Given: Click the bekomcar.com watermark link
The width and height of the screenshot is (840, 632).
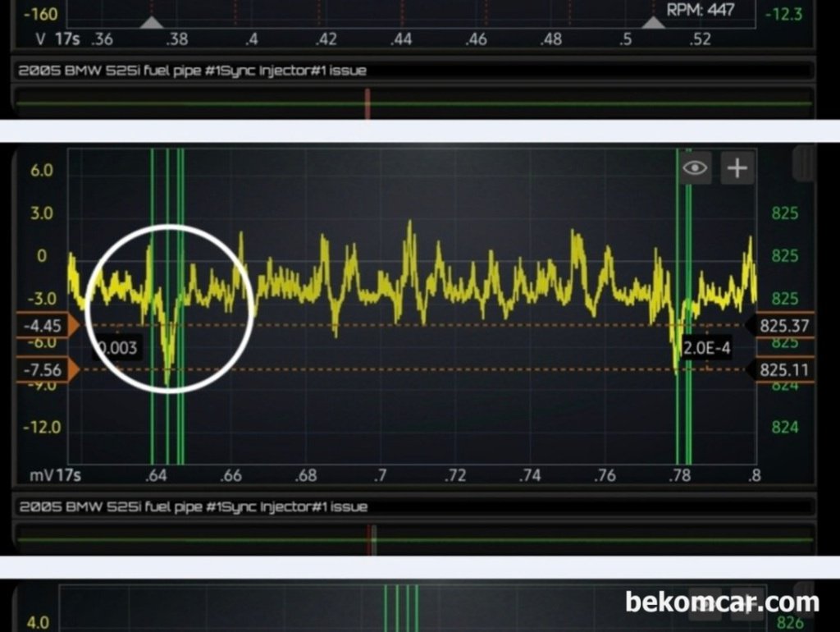Looking at the screenshot, I should pyautogui.click(x=722, y=602).
